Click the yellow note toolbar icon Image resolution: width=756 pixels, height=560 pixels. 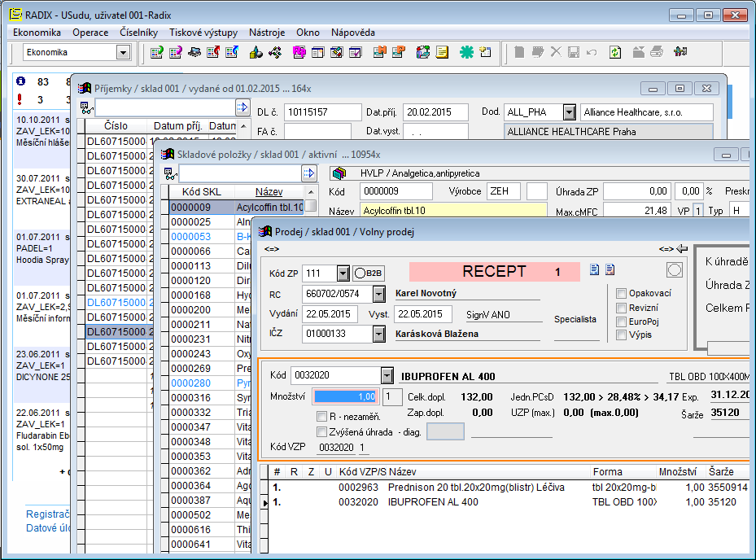coord(442,52)
